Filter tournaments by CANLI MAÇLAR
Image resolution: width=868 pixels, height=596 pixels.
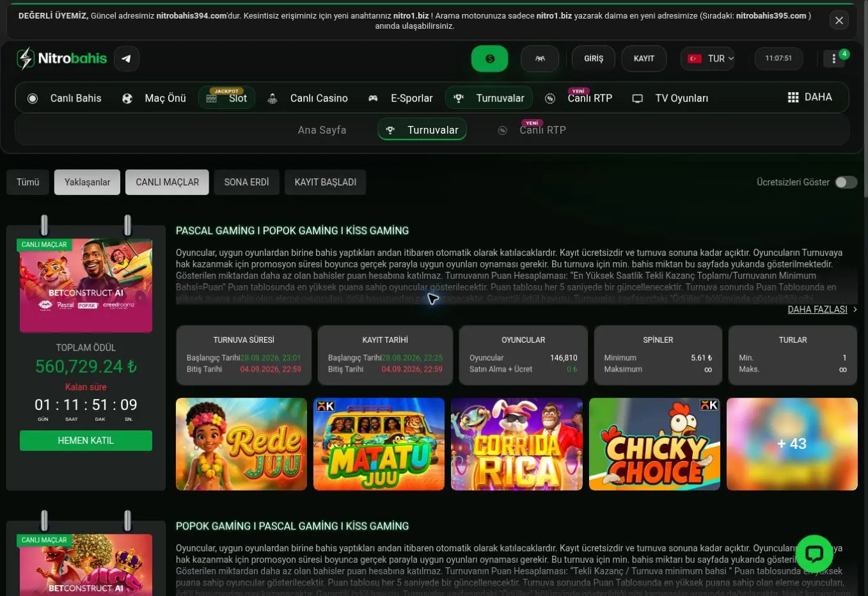click(168, 182)
